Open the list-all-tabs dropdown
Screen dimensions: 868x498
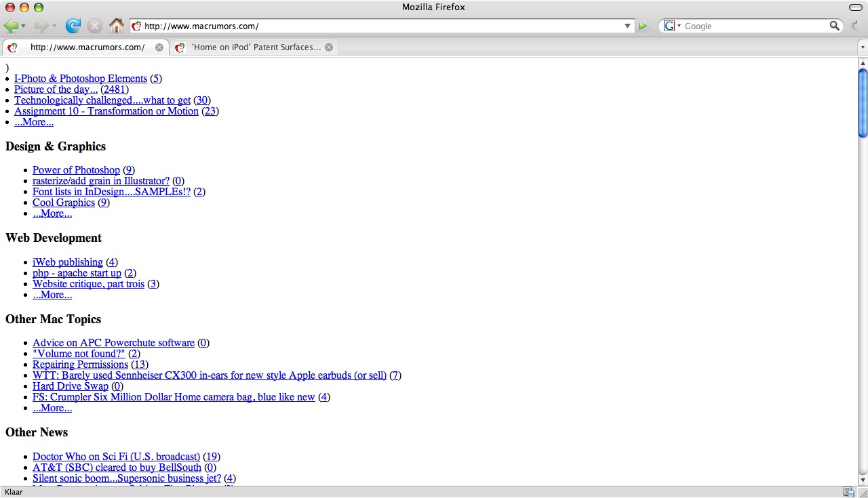tap(862, 47)
